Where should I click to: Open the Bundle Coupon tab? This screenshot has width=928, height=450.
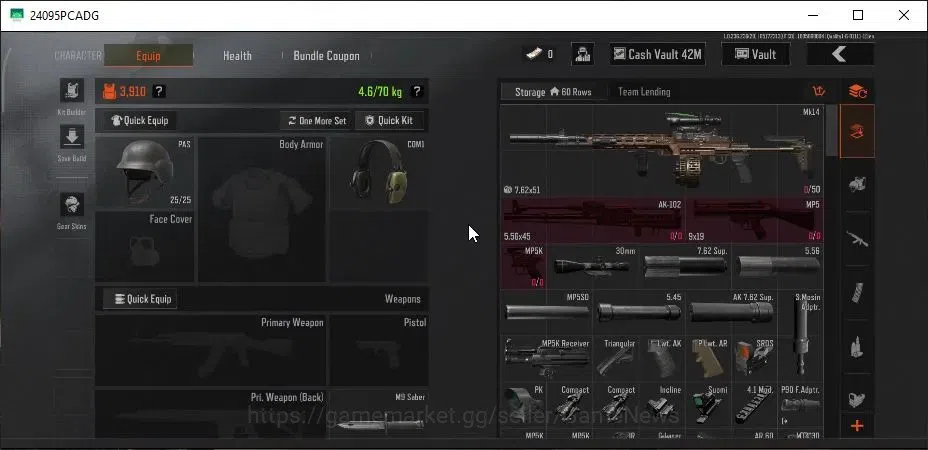326,56
